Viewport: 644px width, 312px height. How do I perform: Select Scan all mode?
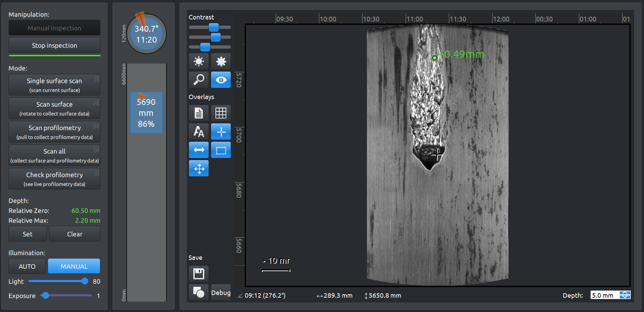(x=54, y=155)
